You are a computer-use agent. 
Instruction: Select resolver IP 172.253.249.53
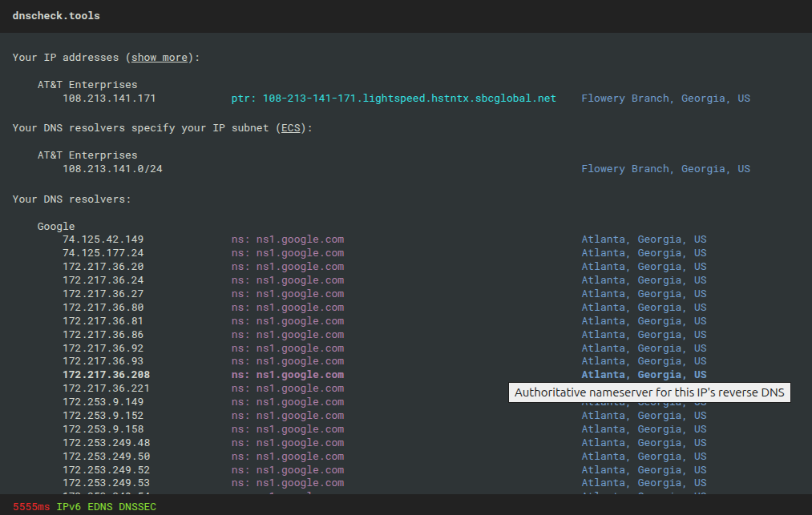[x=106, y=482]
